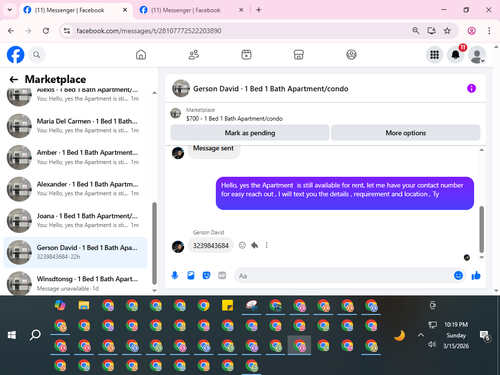This screenshot has width=500, height=375.
Task: Open the Video (Watch) icon
Action: click(x=246, y=55)
